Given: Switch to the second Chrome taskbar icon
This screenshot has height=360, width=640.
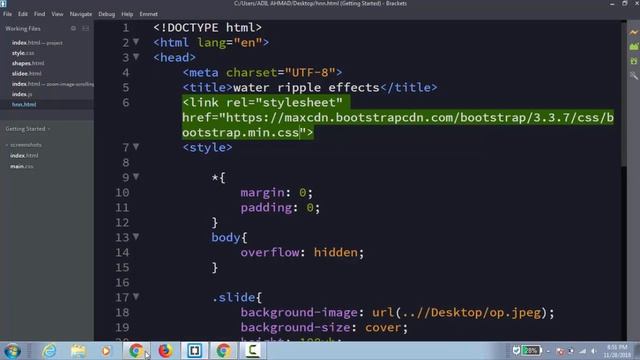Looking at the screenshot, I should (223, 351).
